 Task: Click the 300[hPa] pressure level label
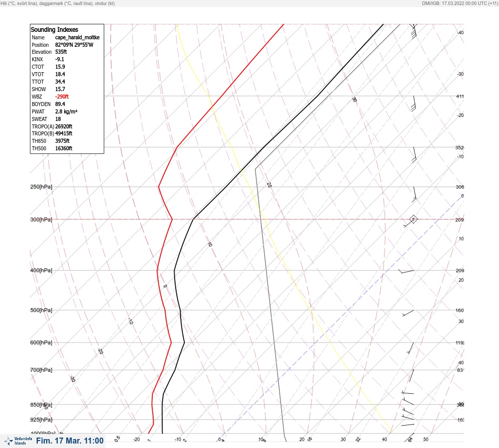pos(41,220)
